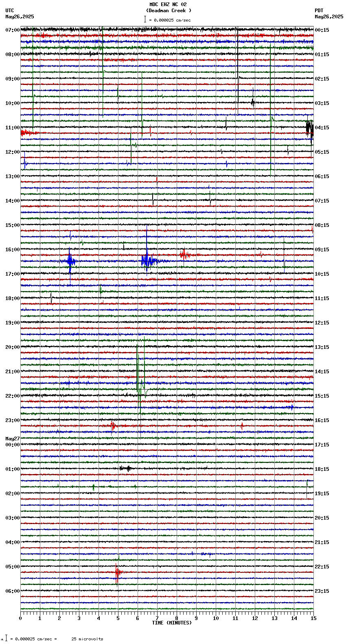This screenshot has height=644, width=346.
Task: Click the 13:00 UTC row label
Action: pyautogui.click(x=13, y=176)
